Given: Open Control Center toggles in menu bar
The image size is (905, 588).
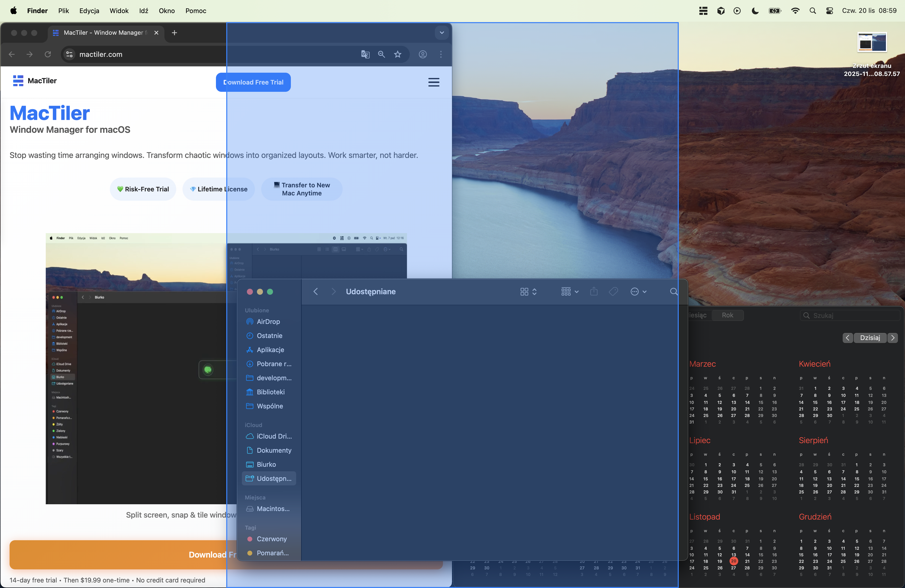Looking at the screenshot, I should 830,11.
